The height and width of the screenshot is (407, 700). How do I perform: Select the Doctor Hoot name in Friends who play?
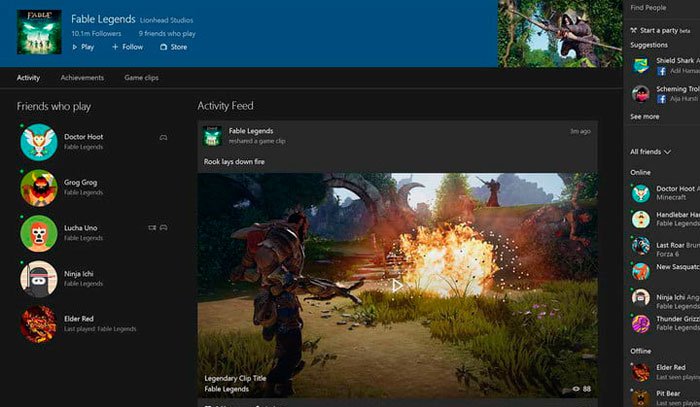point(83,137)
